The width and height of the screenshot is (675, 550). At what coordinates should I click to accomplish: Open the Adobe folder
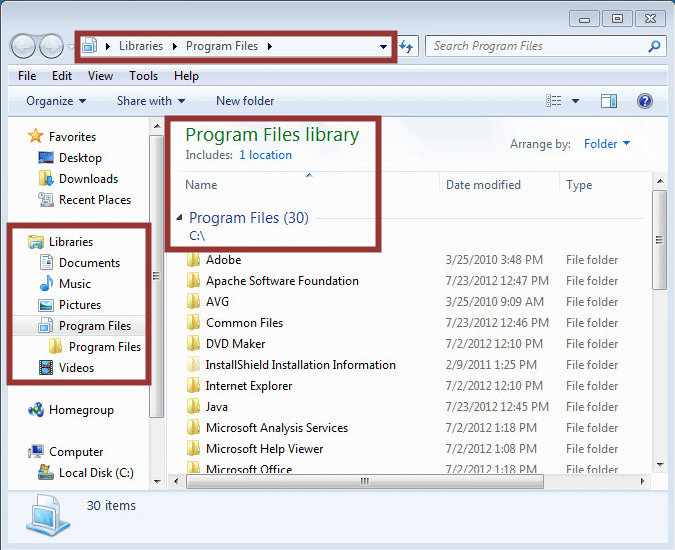223,260
